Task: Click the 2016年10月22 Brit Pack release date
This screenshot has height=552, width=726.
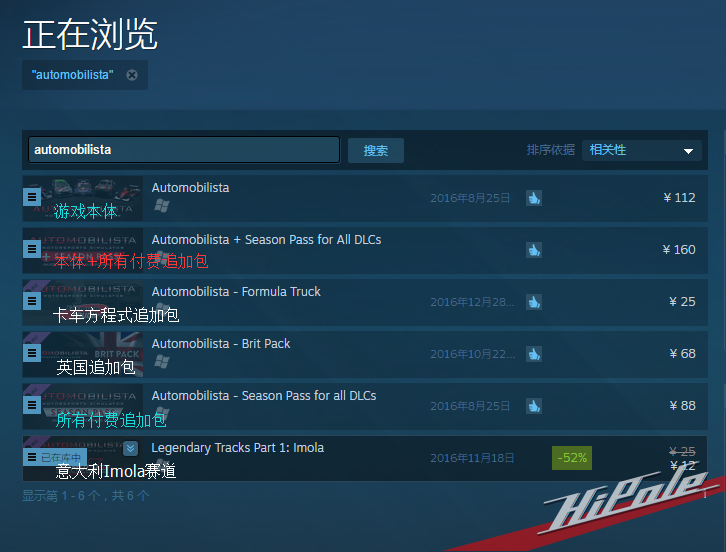Action: (x=472, y=354)
